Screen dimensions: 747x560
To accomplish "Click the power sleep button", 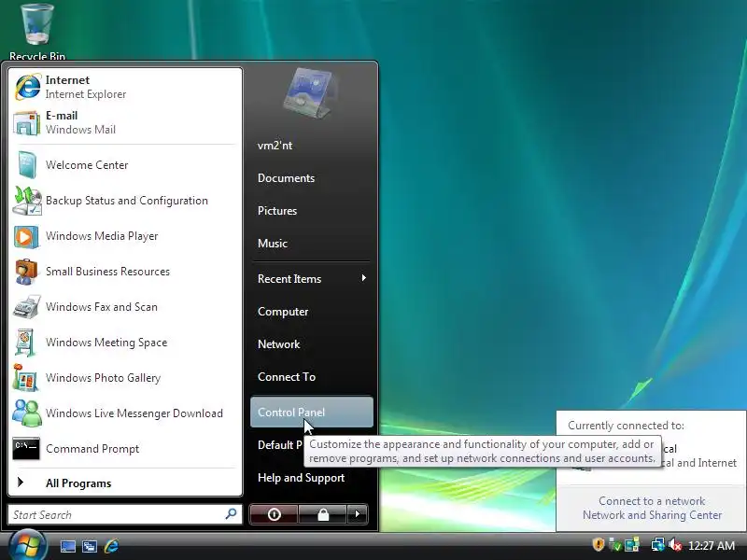I will 274,514.
